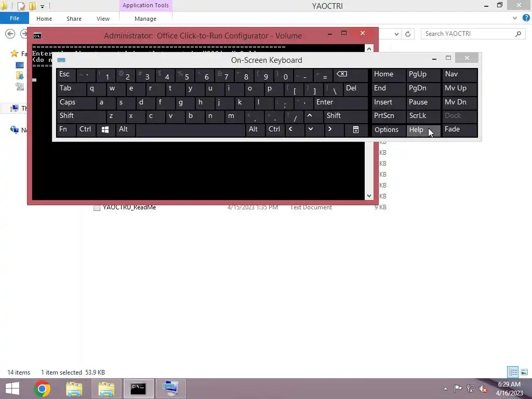Open the address bar history dropdown
This screenshot has height=399, width=532.
tap(396, 34)
